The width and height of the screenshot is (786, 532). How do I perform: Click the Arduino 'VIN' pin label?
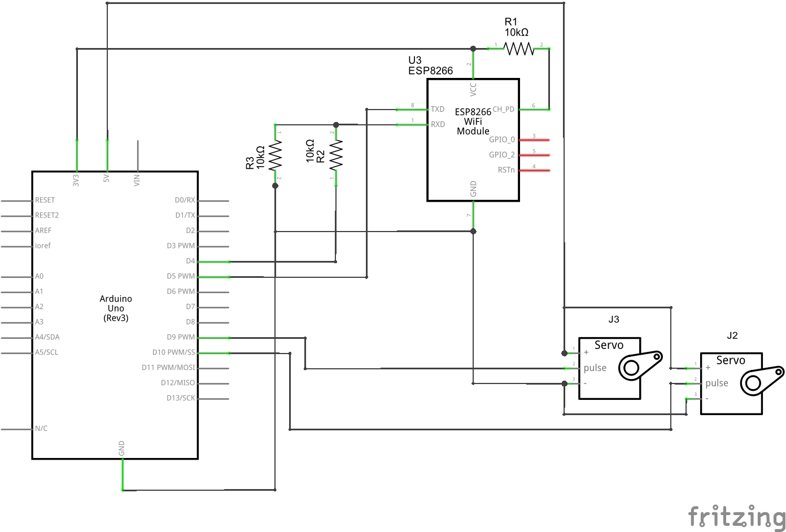[137, 180]
